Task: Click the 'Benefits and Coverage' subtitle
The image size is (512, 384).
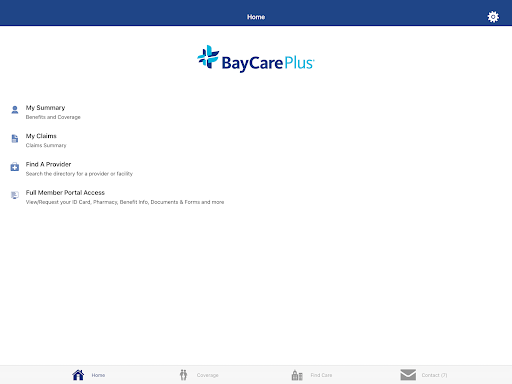Action: click(x=53, y=117)
